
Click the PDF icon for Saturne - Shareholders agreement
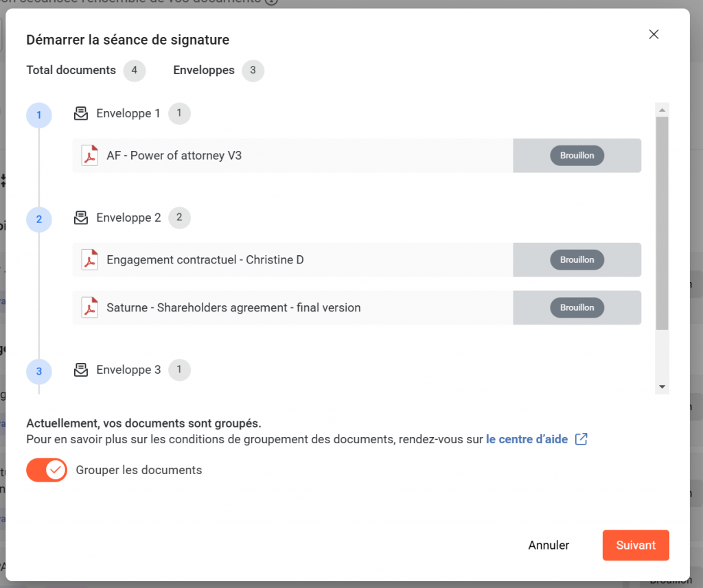[x=90, y=308]
